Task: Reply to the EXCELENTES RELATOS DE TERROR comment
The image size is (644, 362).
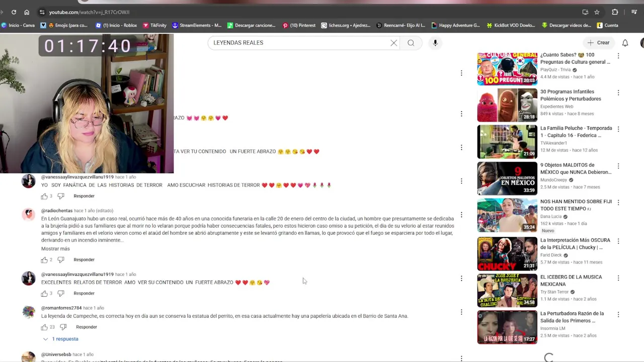Action: pyautogui.click(x=84, y=294)
